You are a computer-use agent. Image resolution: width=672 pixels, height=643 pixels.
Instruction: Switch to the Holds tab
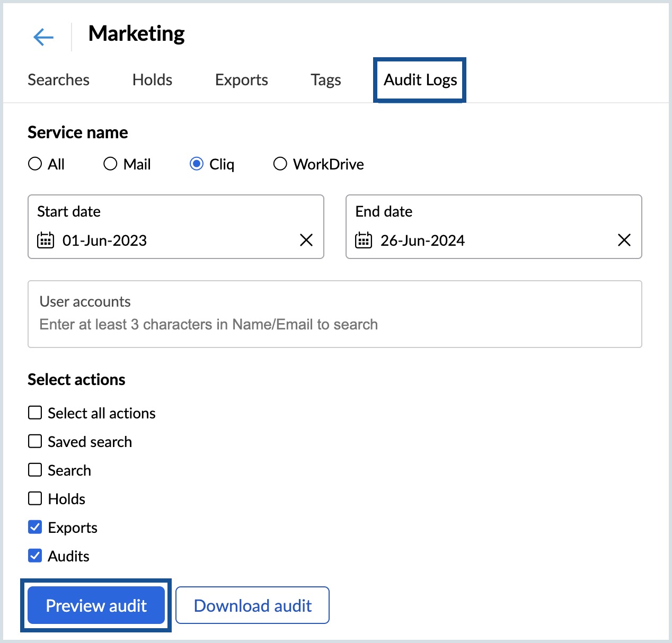pos(152,80)
